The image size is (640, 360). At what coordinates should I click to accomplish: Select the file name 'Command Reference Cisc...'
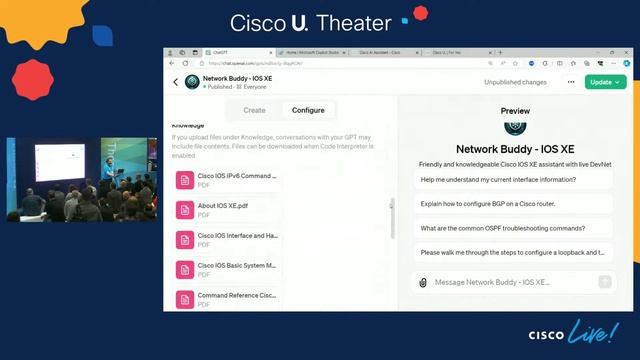click(x=237, y=295)
